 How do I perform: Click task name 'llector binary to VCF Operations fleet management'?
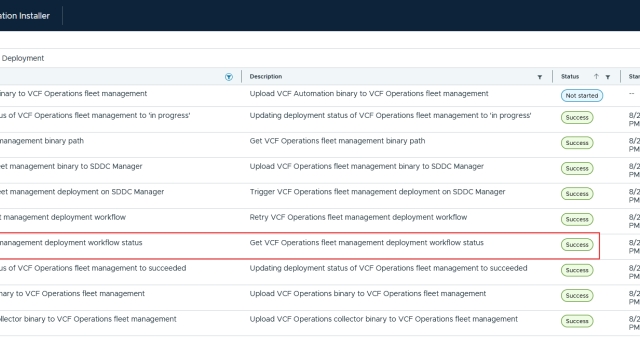click(x=88, y=319)
